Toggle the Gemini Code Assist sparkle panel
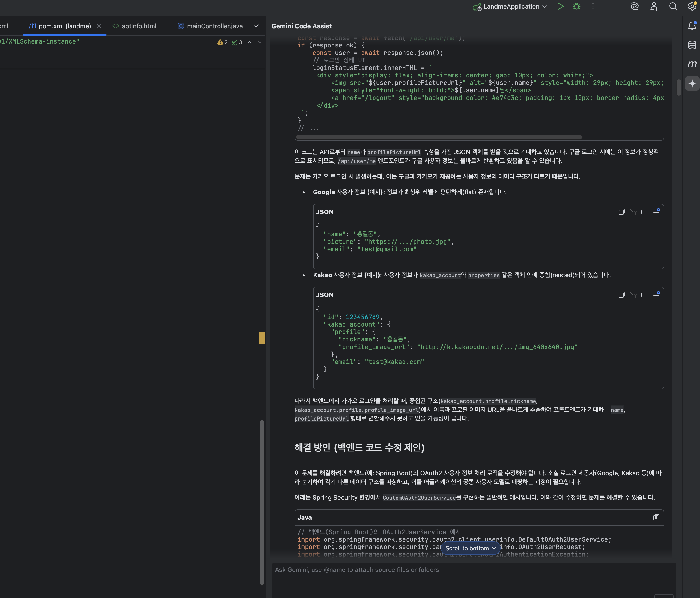The width and height of the screenshot is (700, 598). (692, 83)
